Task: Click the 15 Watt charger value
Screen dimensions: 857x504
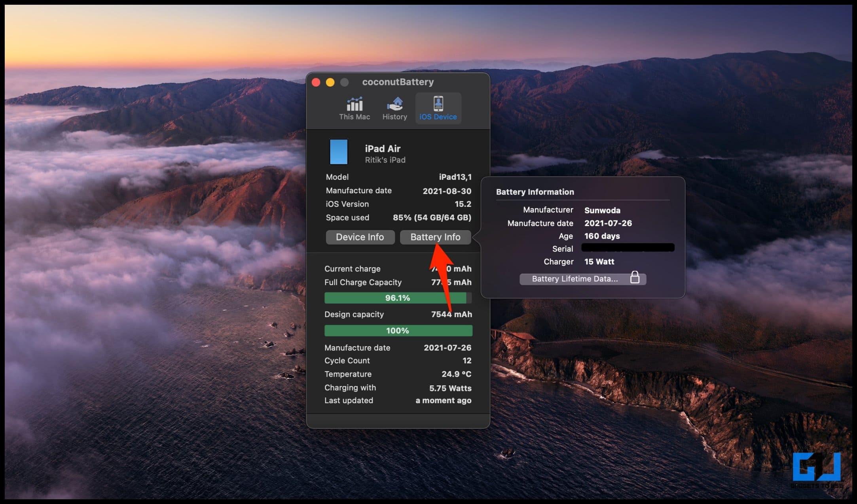Action: tap(599, 262)
